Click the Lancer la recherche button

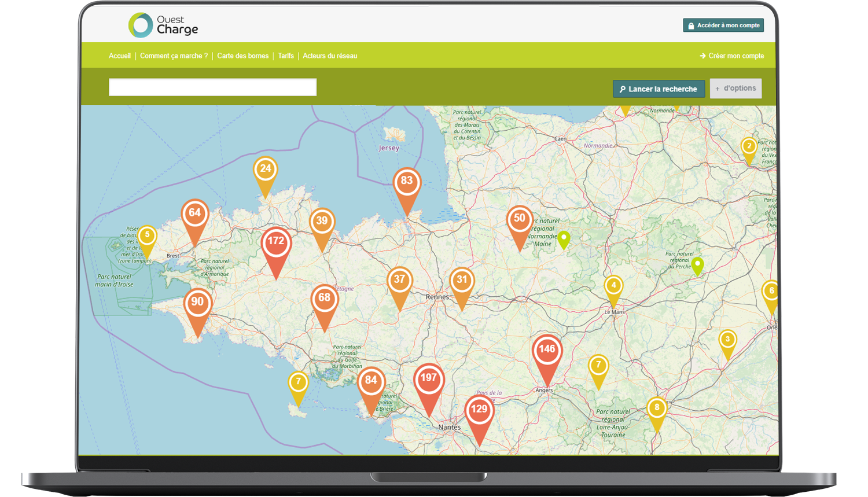pos(659,89)
